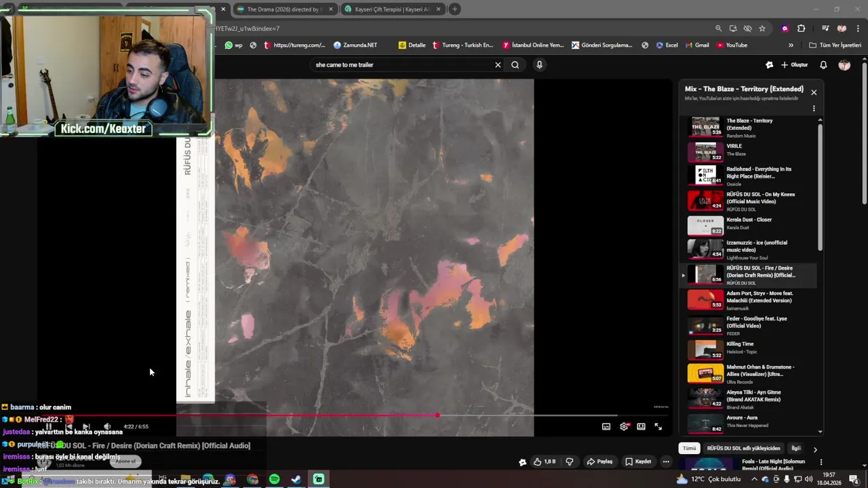
Task: Save the video with Kaydet
Action: 639,462
